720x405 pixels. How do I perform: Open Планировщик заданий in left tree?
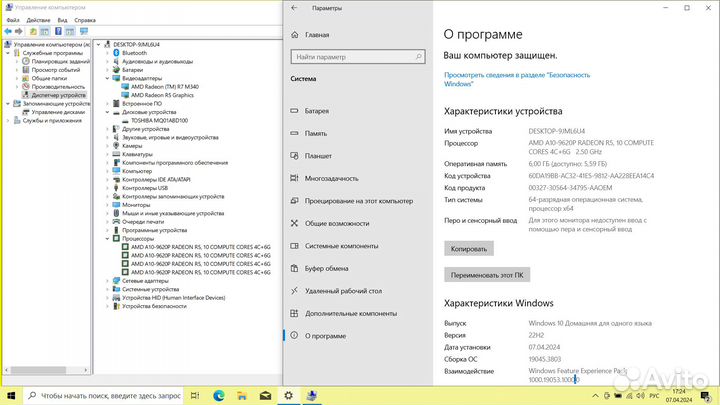(60, 61)
